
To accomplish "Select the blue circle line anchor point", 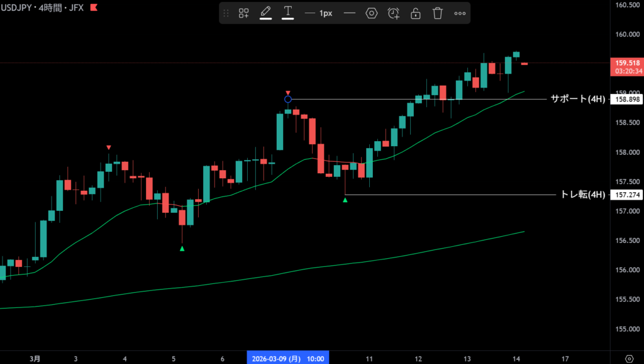I will click(288, 99).
